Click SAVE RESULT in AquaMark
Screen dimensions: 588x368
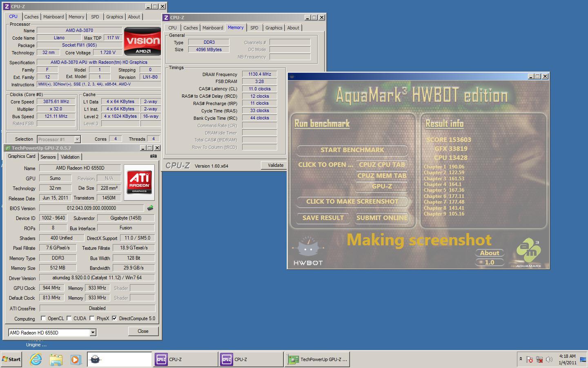coord(323,218)
